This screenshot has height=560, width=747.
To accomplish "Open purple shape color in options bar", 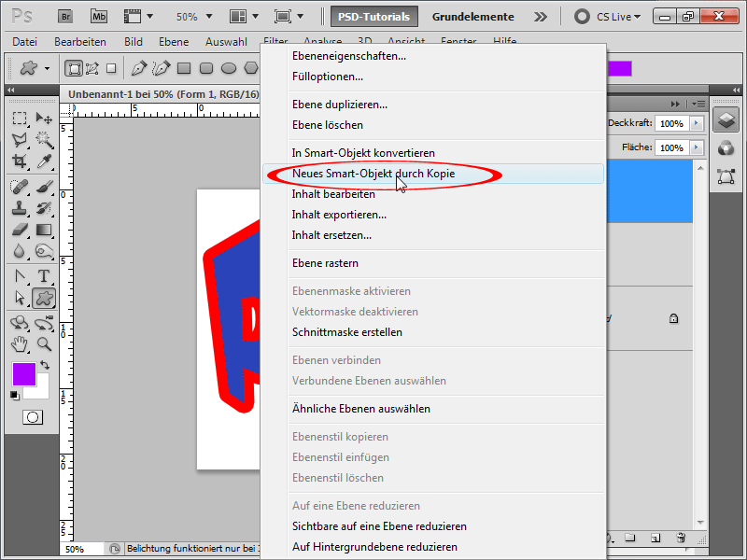I will (x=620, y=68).
